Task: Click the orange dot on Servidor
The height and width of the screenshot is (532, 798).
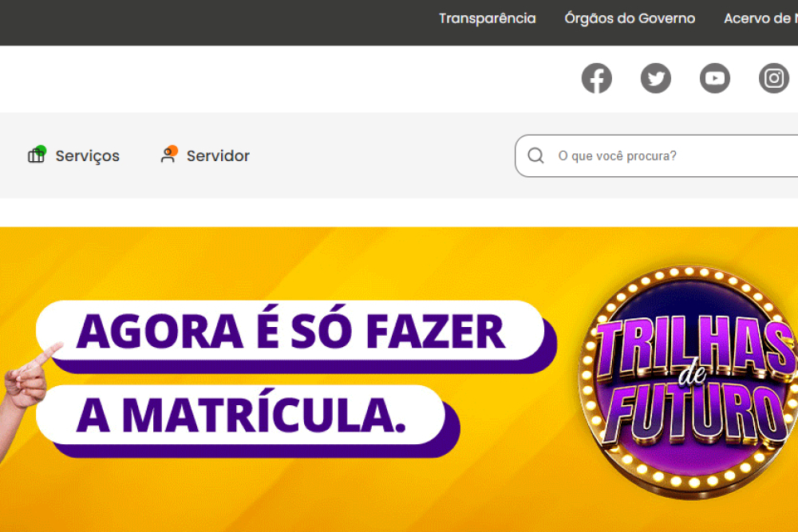Action: coord(172,150)
